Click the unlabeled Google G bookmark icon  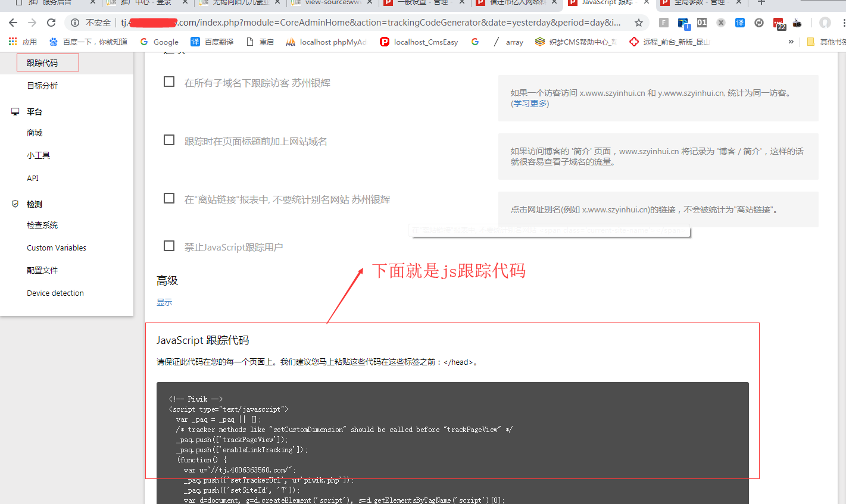pos(475,42)
